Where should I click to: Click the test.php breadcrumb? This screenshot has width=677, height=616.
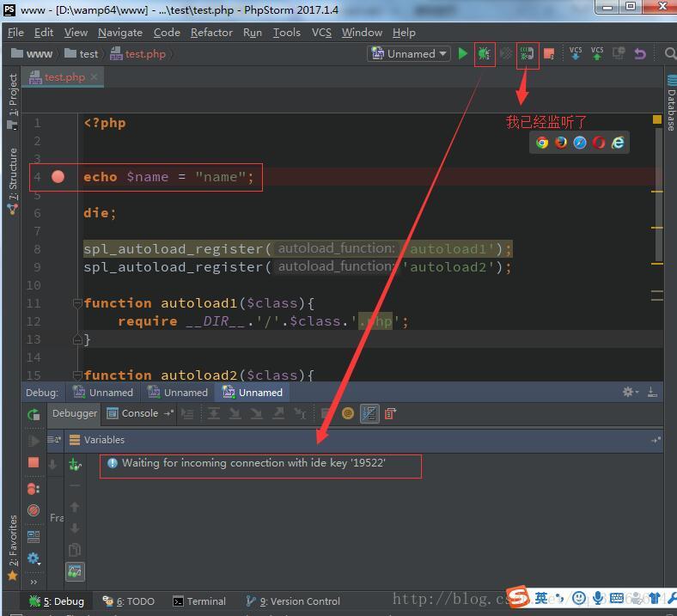[x=138, y=54]
